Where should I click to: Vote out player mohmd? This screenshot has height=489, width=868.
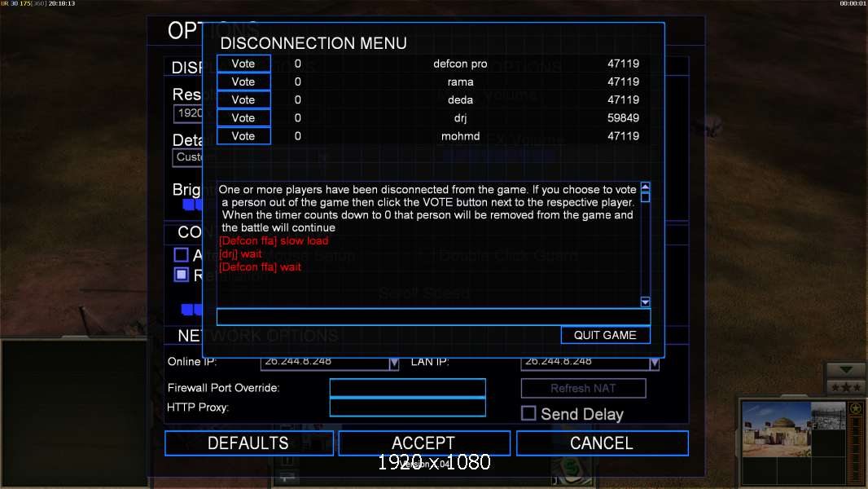coord(243,136)
